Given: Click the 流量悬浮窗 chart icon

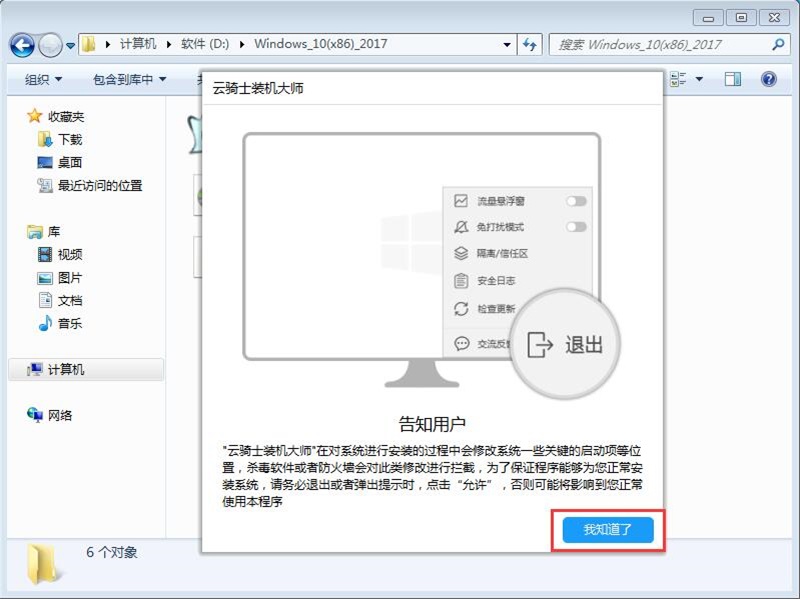Looking at the screenshot, I should click(x=461, y=201).
